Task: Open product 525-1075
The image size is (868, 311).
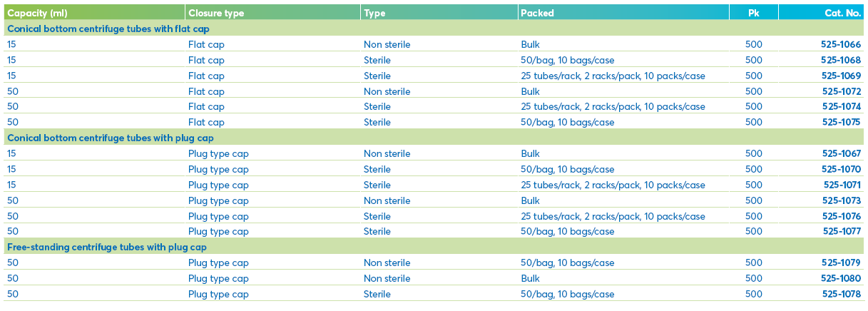Action: click(841, 122)
